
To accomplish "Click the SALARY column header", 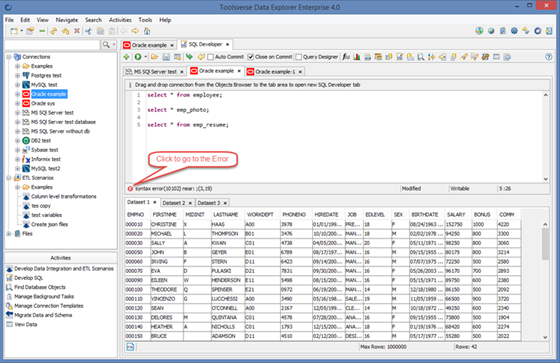I will [456, 215].
